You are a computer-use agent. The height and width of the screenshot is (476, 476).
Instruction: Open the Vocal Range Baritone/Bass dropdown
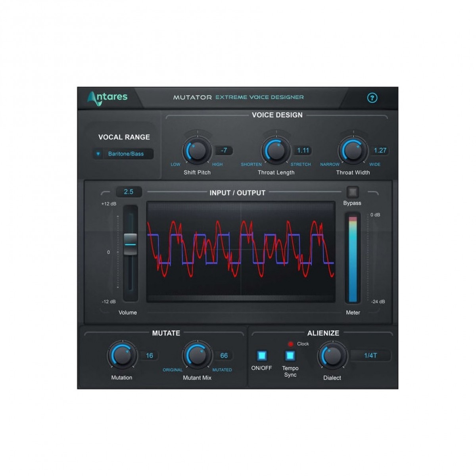coord(126,154)
